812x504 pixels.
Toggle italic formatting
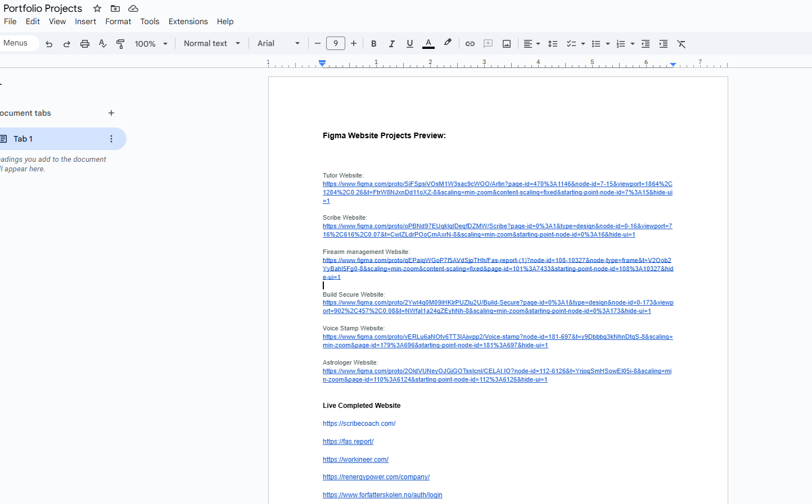pos(392,44)
